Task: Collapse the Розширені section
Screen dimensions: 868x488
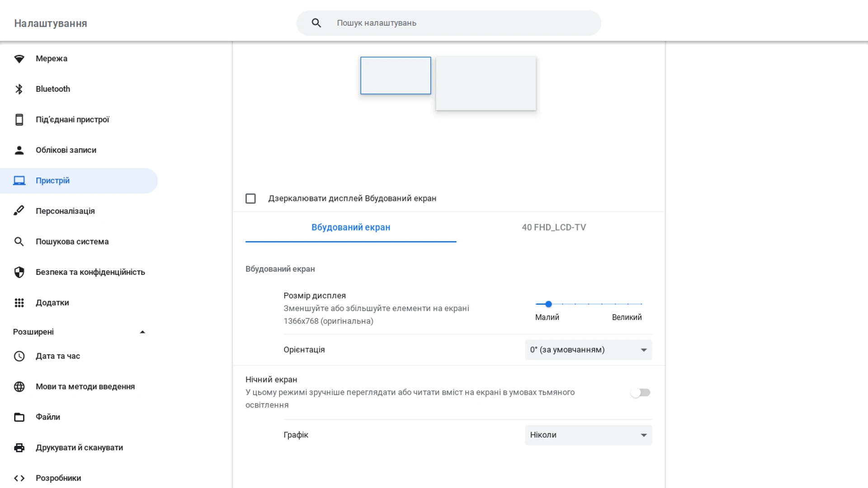Action: coord(142,332)
